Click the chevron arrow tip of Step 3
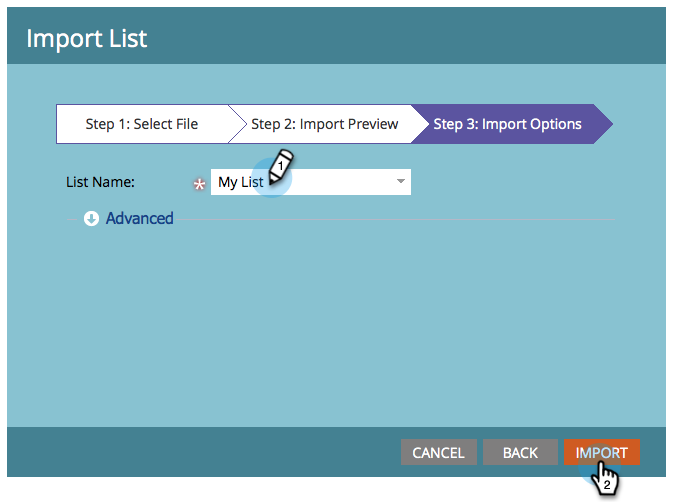The width and height of the screenshot is (673, 503). click(x=603, y=124)
